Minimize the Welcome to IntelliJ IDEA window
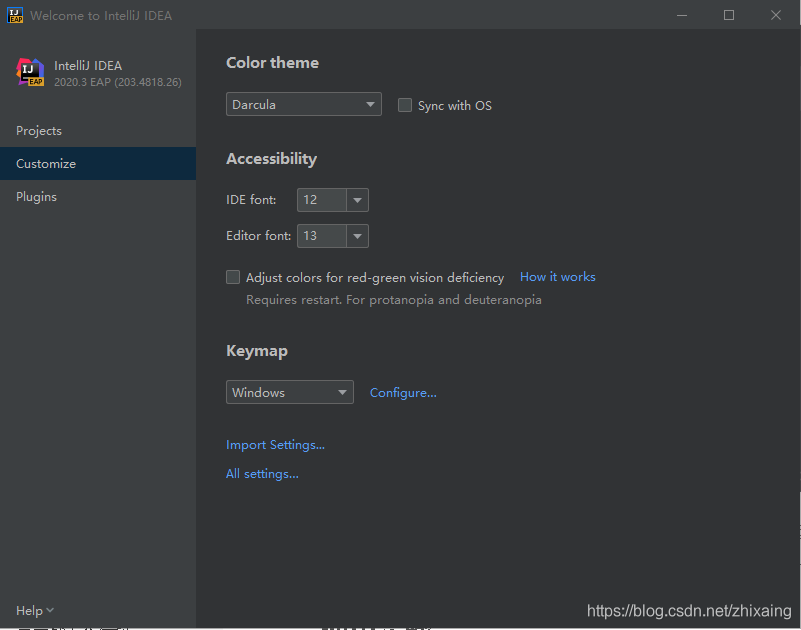 coord(682,15)
